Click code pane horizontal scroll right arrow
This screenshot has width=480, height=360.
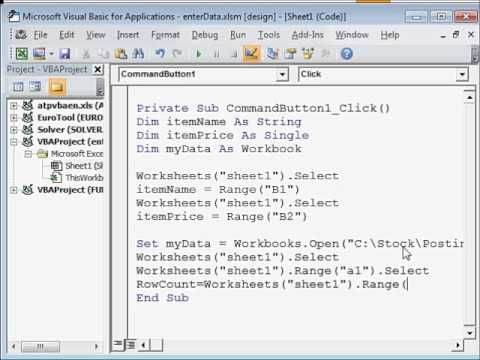click(458, 345)
